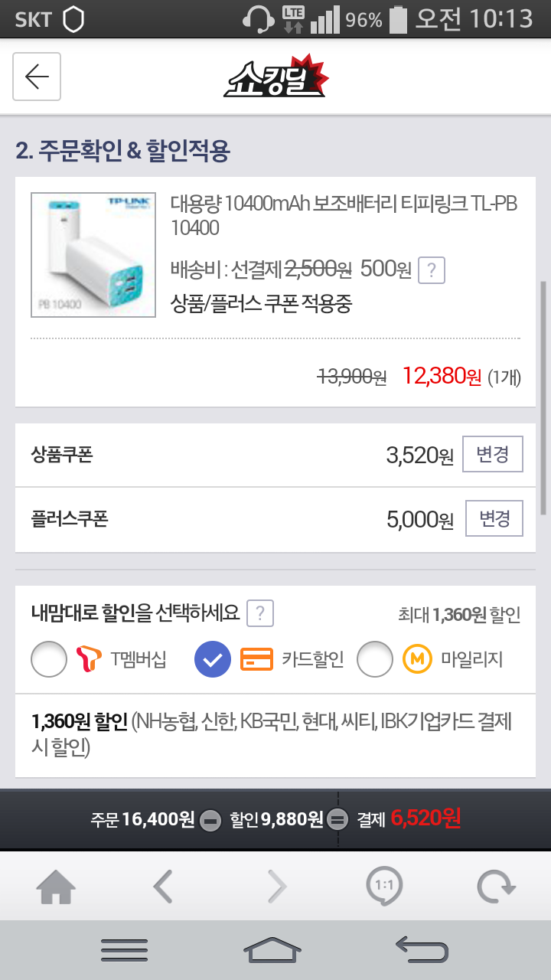This screenshot has width=551, height=980.
Task: Select the T멤버십 discount option
Action: tap(49, 659)
